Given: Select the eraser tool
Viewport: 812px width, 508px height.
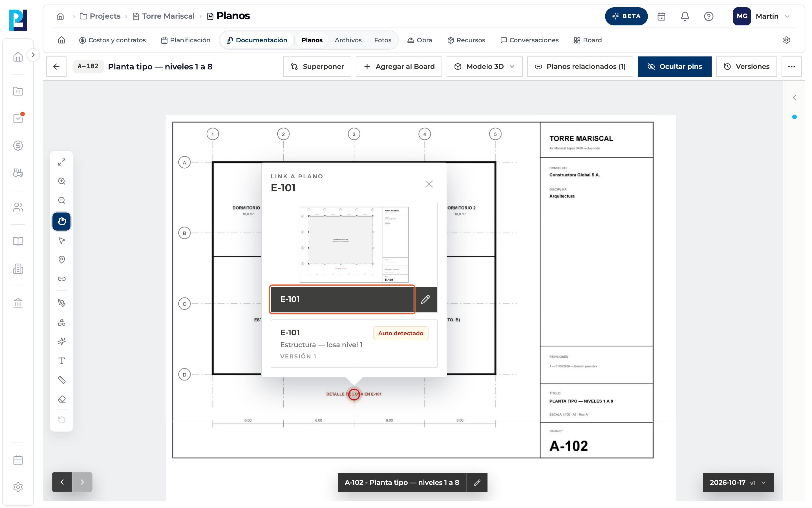Looking at the screenshot, I should 61,399.
